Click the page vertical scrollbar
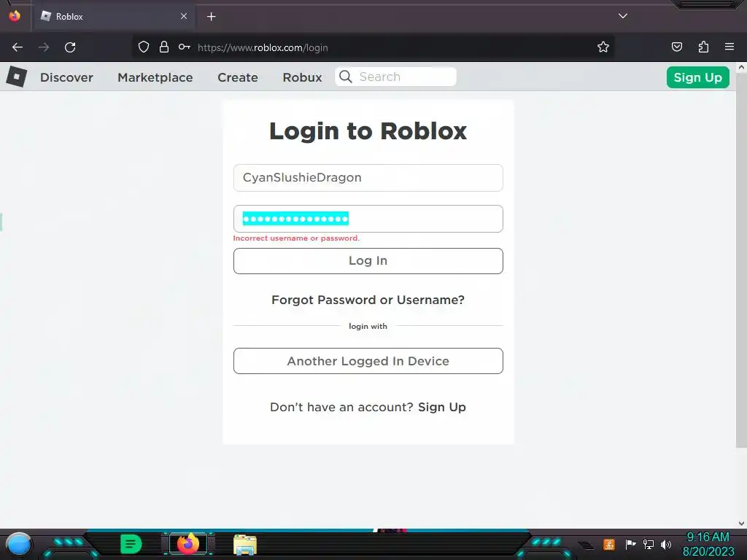This screenshot has width=747, height=560. pos(741,260)
